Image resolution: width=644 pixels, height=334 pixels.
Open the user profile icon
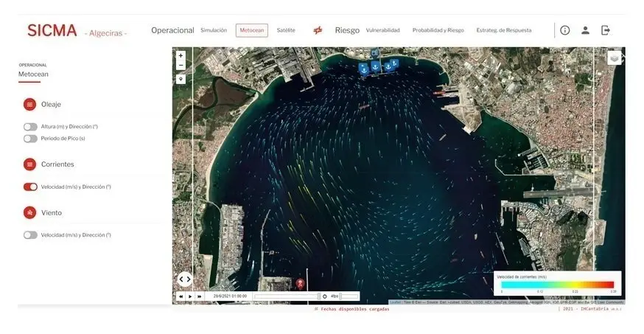click(585, 30)
